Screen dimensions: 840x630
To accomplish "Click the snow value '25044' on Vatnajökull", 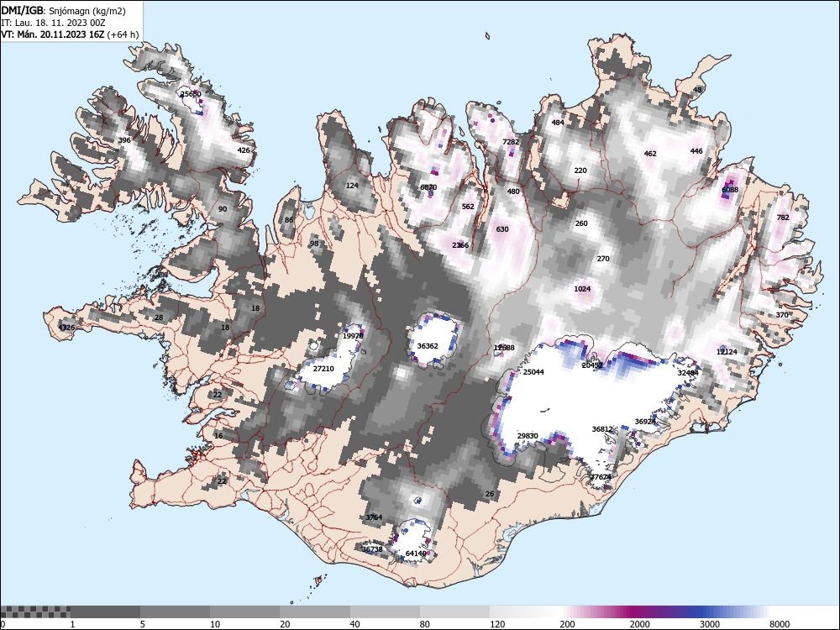I will pos(533,372).
